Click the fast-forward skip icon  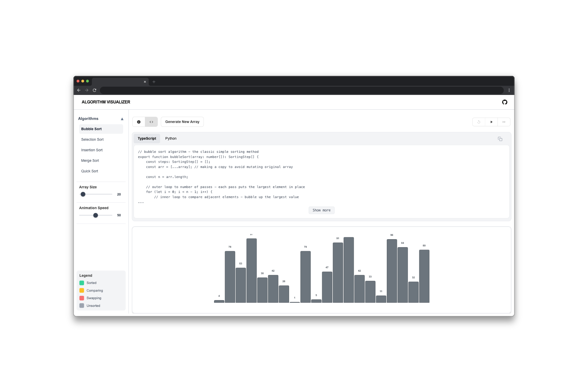[504, 122]
